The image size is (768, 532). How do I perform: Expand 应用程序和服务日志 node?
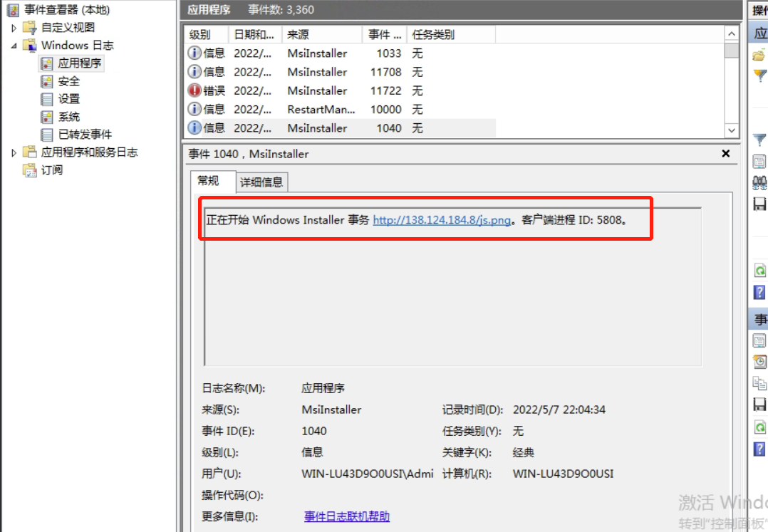[14, 152]
